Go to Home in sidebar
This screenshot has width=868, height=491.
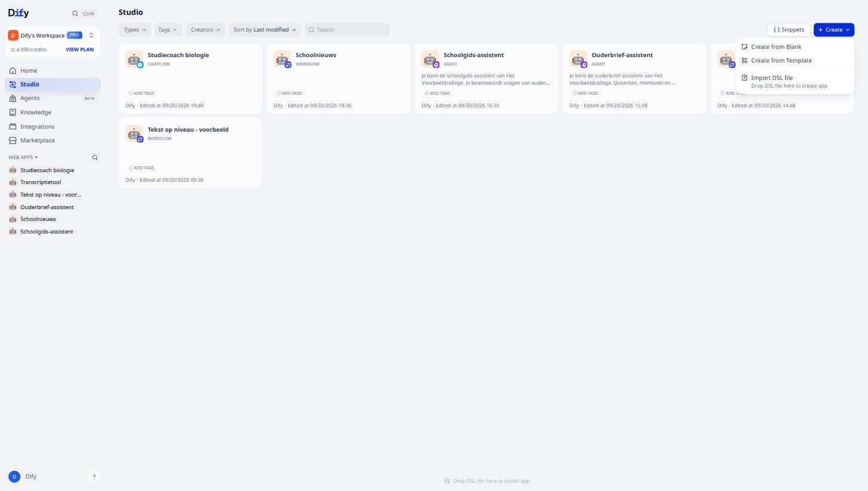tap(52, 70)
